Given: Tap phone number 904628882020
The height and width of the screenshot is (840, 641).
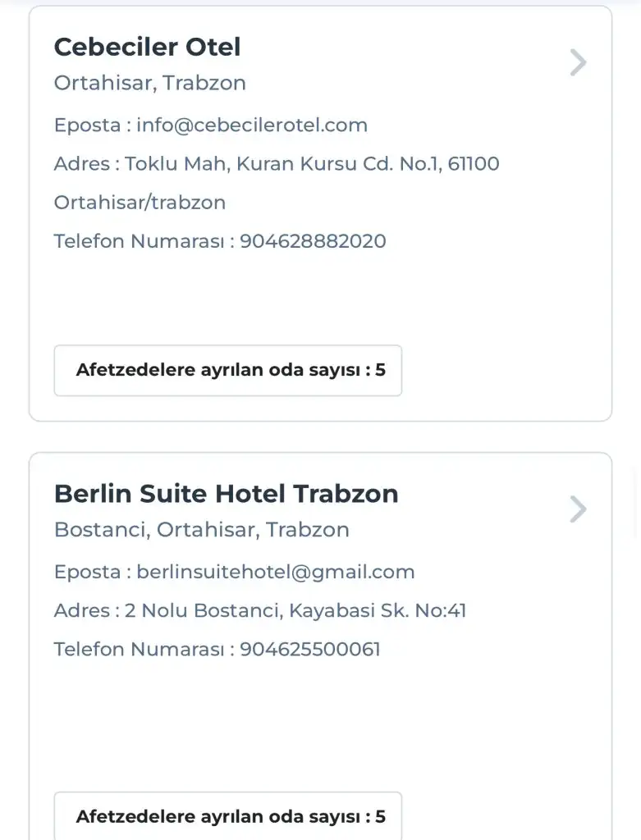Looking at the screenshot, I should coord(313,241).
